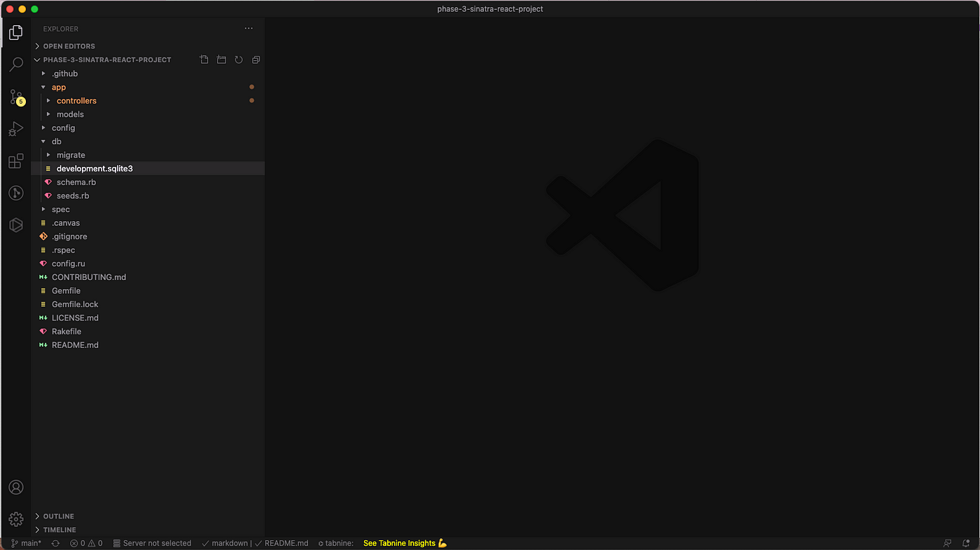Click Server not selected in status bar

[152, 543]
